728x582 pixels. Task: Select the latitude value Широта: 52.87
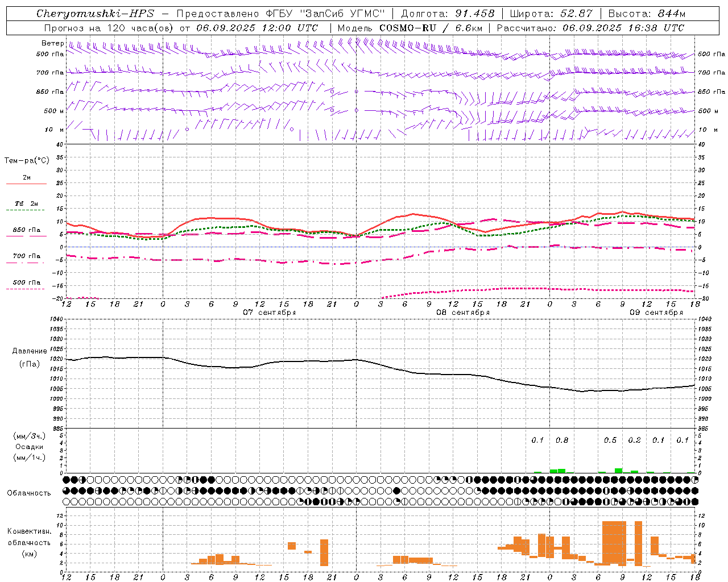551,14
